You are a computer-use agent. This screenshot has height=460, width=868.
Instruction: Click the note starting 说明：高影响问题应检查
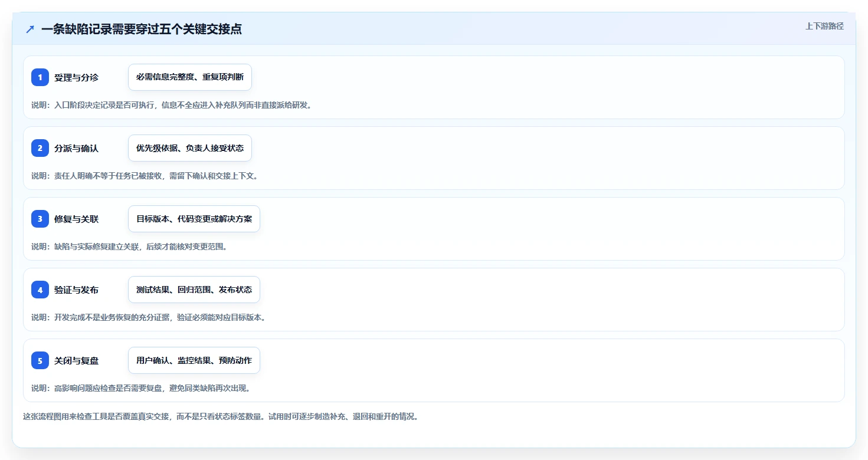click(141, 388)
